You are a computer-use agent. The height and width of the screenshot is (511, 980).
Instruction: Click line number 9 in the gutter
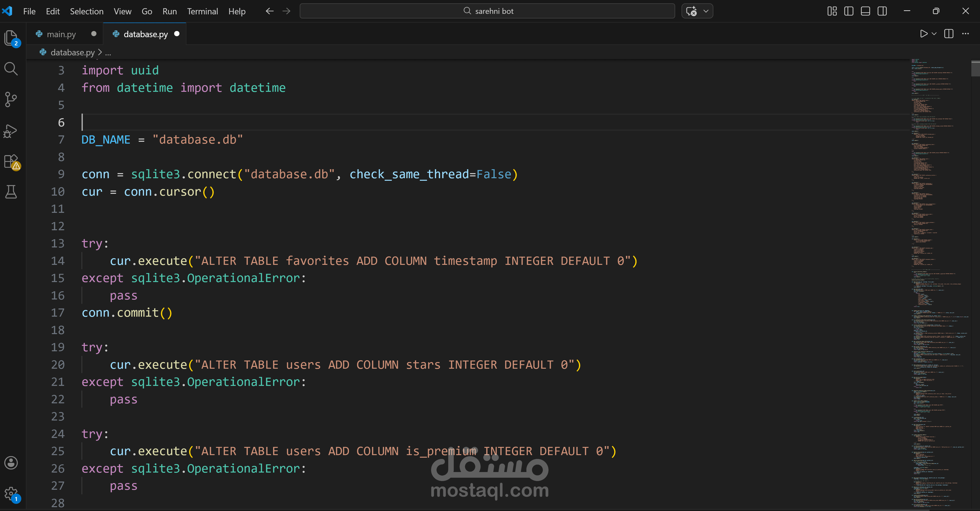61,174
